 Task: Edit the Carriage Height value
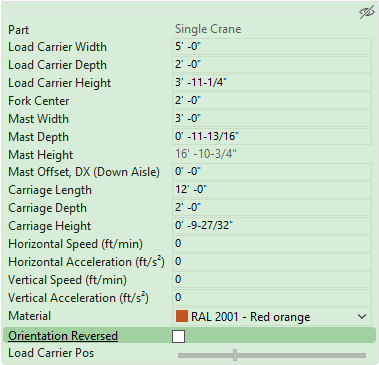(272, 225)
